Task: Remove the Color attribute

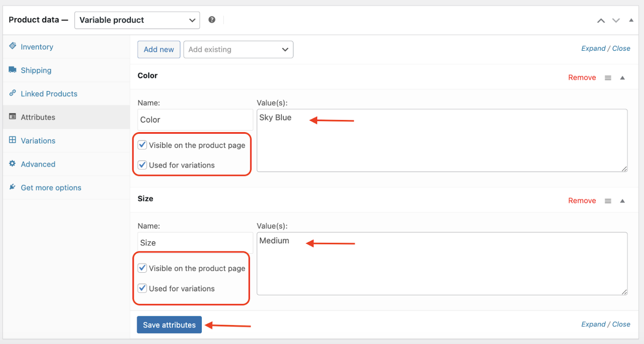Action: click(582, 77)
